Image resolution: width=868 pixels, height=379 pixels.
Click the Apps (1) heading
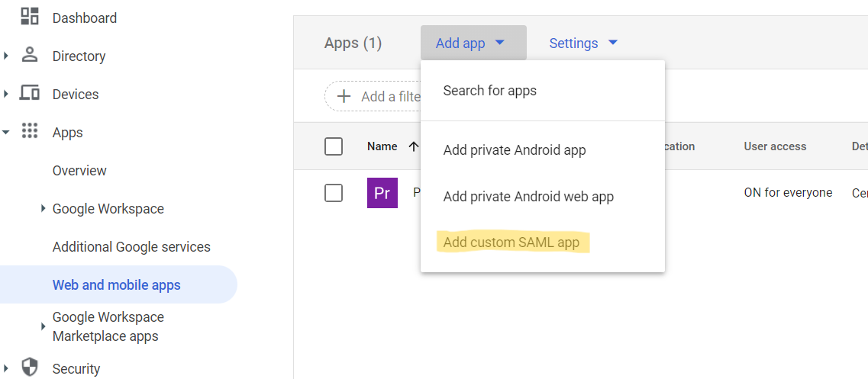point(353,43)
